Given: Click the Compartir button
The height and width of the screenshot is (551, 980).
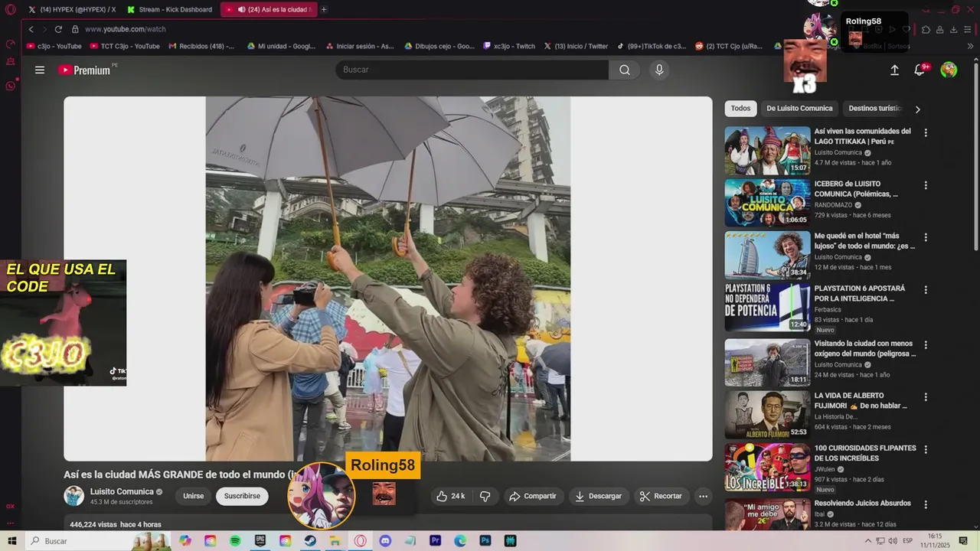Looking at the screenshot, I should click(x=533, y=496).
